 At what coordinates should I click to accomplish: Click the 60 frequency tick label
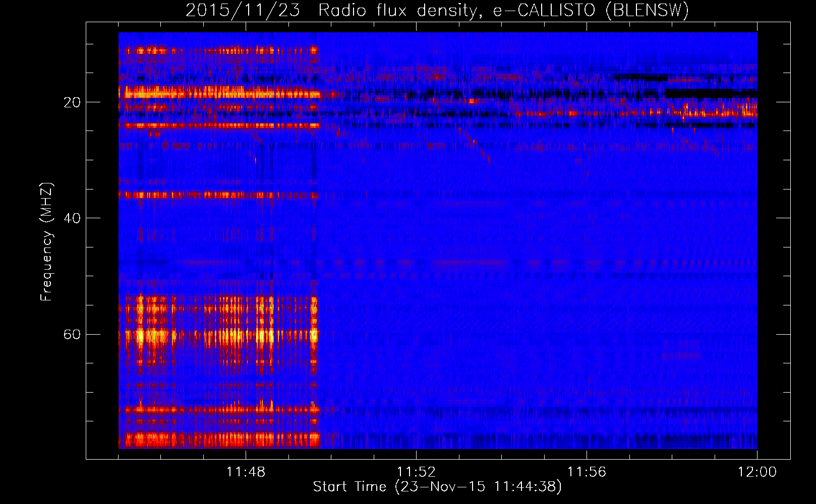(x=72, y=334)
